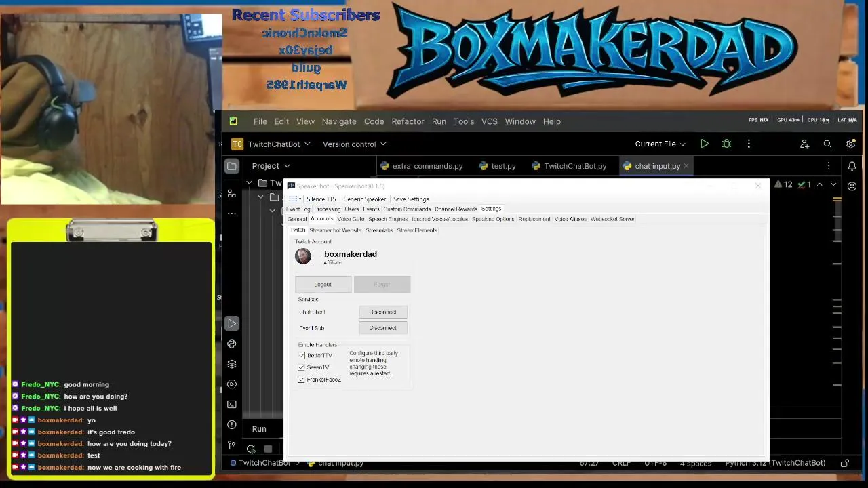The width and height of the screenshot is (868, 488).
Task: Open the Problems icon in left sidebar
Action: pyautogui.click(x=232, y=425)
